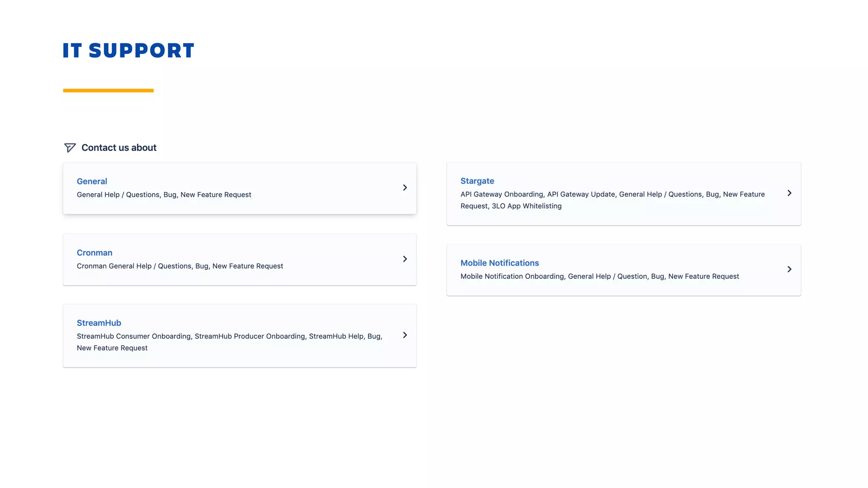The width and height of the screenshot is (868, 488).
Task: Open the Stargate support link
Action: tap(477, 181)
